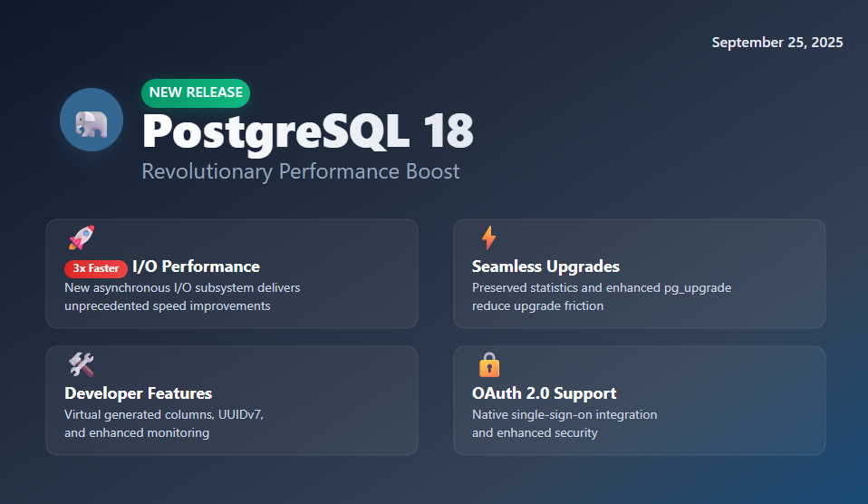Image resolution: width=868 pixels, height=504 pixels.
Task: Click the rocket icon
Action: (x=82, y=237)
